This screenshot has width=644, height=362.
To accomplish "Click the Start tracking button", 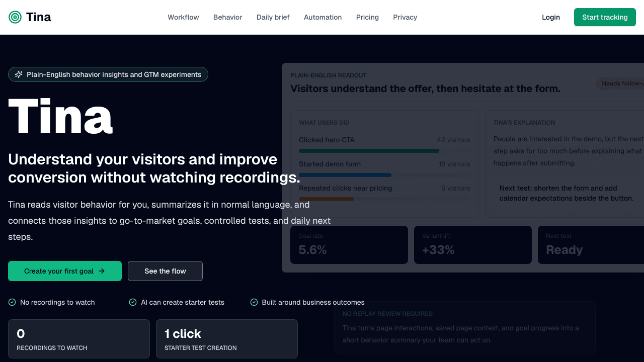I will click(605, 17).
